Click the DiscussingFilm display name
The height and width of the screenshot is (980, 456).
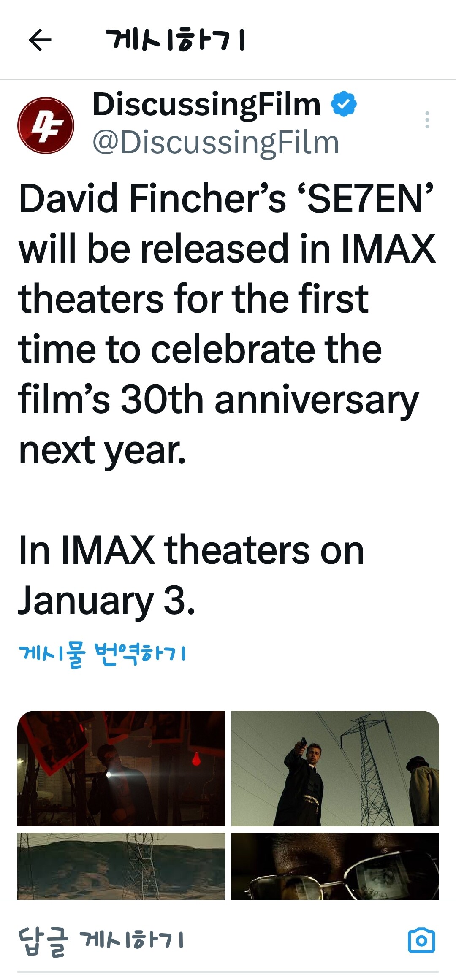206,104
